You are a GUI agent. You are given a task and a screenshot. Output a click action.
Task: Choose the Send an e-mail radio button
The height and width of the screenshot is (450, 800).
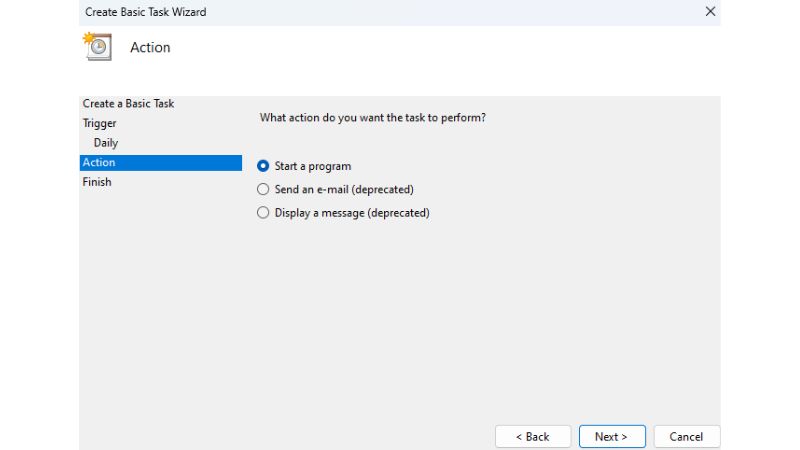pos(263,189)
